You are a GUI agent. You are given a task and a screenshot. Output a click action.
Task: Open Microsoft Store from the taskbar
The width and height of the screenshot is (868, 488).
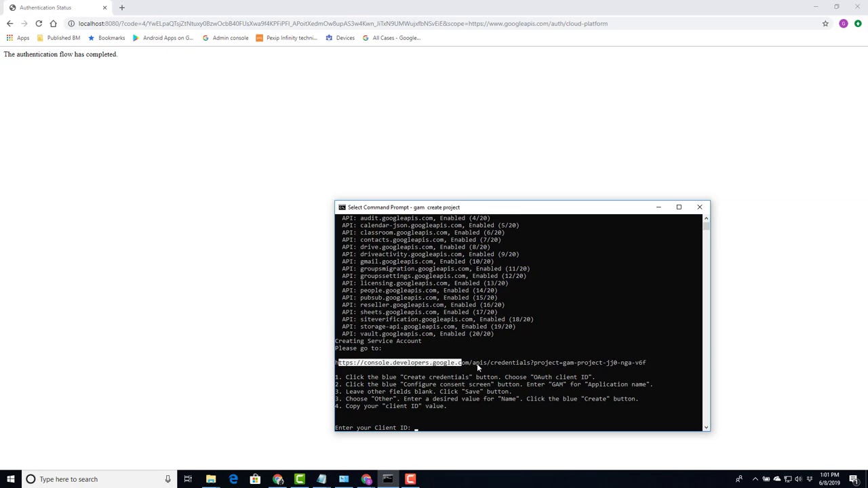point(255,479)
